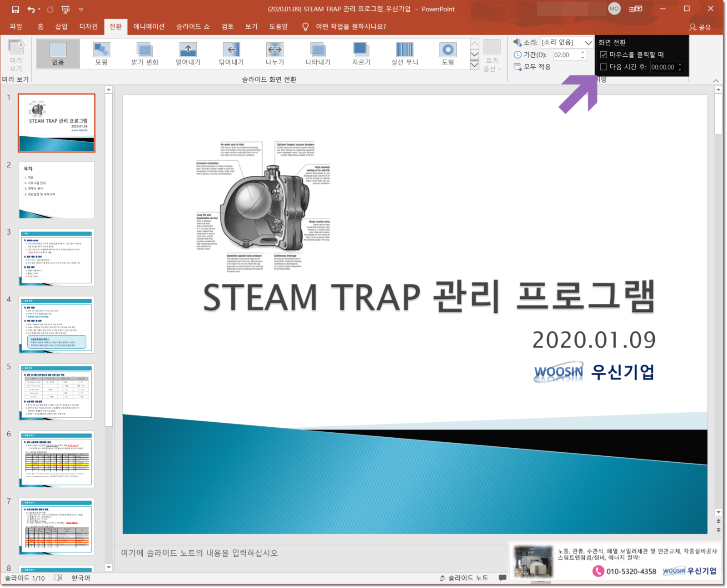Select the 닦아내기 transition

pos(231,54)
